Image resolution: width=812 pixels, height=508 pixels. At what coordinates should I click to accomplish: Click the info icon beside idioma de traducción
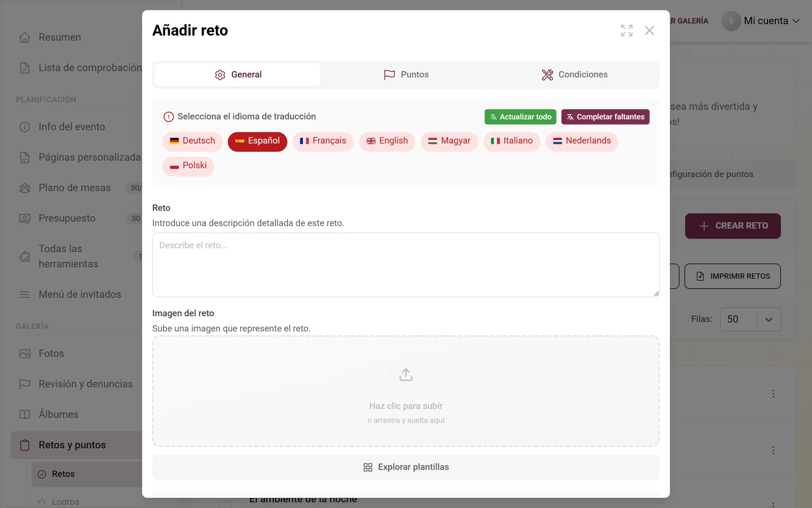coord(169,117)
